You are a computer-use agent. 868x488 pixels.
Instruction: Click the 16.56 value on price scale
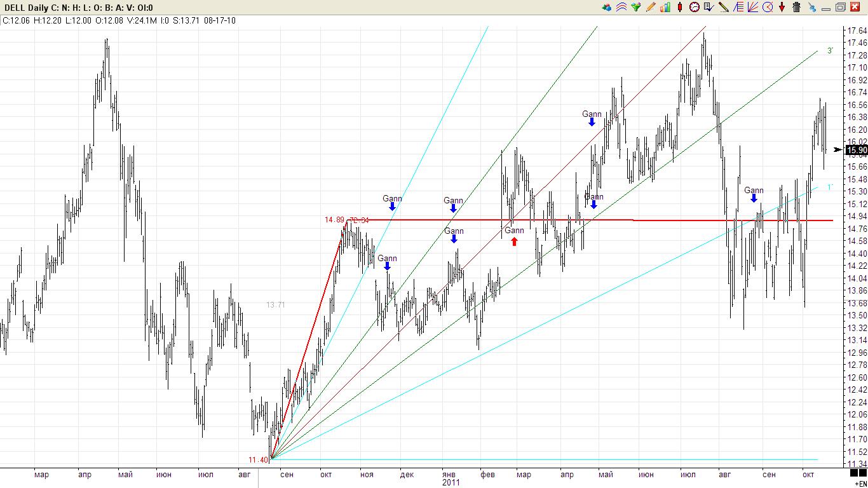pyautogui.click(x=857, y=105)
